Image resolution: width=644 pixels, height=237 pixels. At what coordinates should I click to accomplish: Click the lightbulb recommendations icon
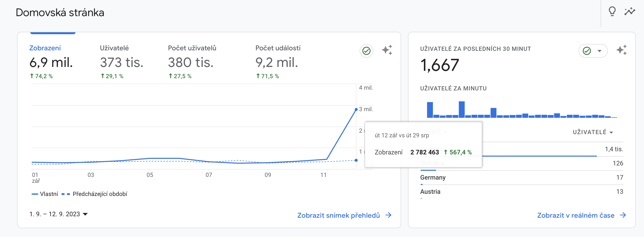tap(612, 11)
